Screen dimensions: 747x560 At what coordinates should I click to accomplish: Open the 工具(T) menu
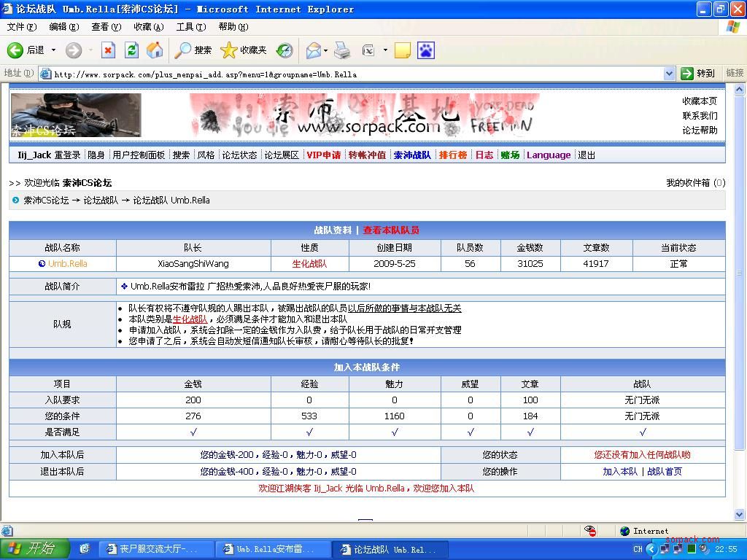190,27
